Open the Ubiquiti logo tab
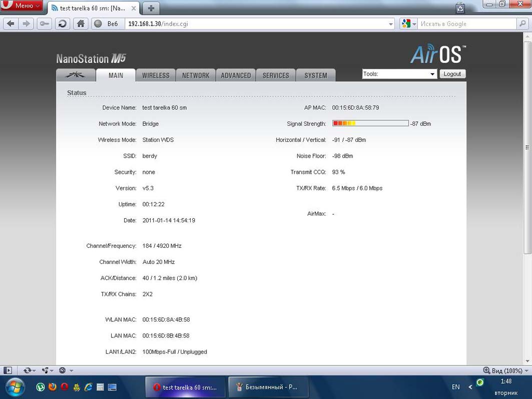Screen dimensions: 532x399 tap(76, 75)
